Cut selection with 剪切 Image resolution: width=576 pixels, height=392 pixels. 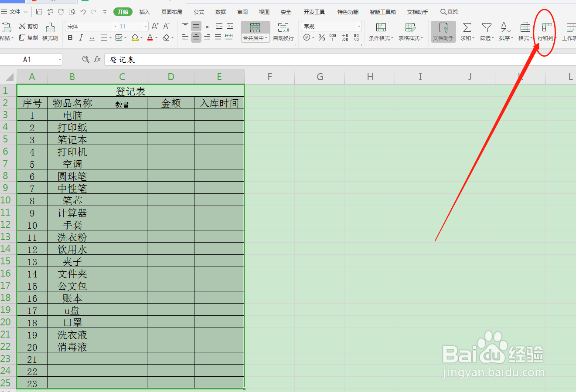[x=28, y=27]
